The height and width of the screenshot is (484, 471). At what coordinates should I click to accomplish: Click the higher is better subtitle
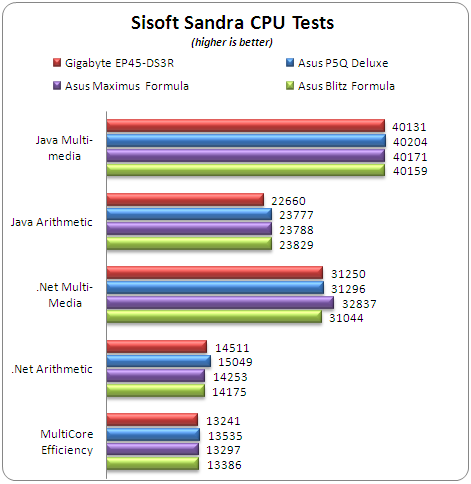232,42
